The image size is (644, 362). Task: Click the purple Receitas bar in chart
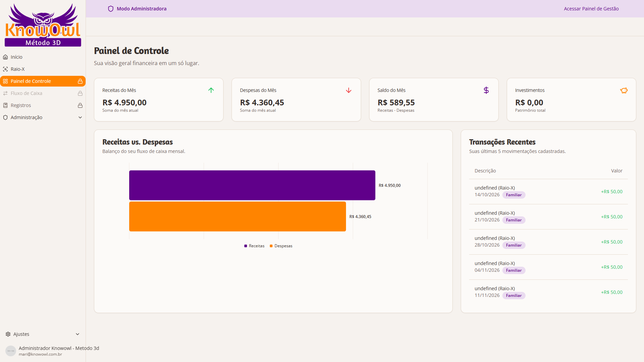tap(252, 185)
